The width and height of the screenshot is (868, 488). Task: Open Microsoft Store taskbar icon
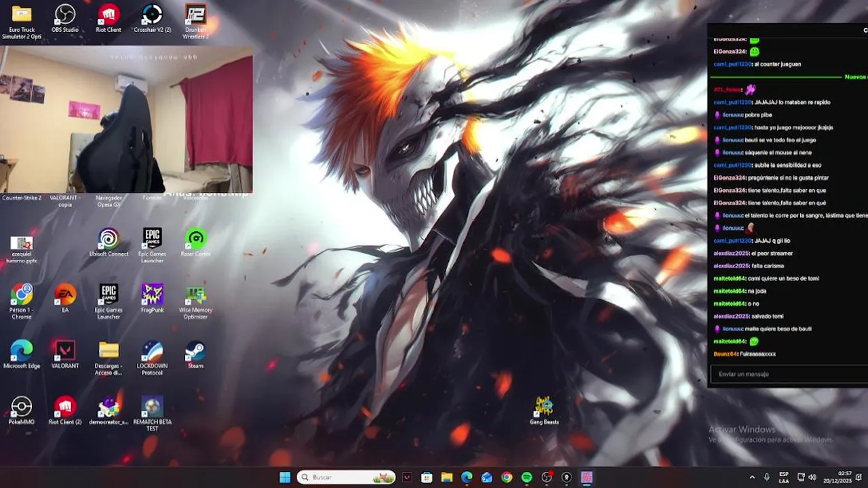tap(427, 477)
